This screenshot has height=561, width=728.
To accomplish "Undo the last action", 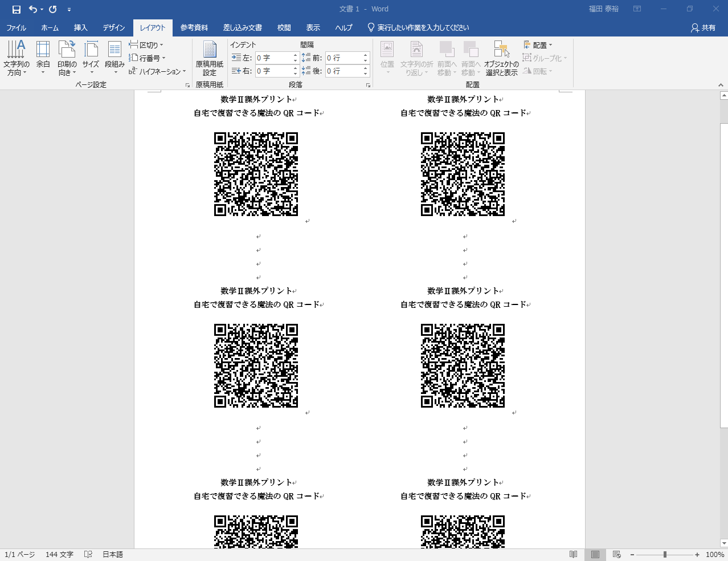I will pyautogui.click(x=33, y=9).
